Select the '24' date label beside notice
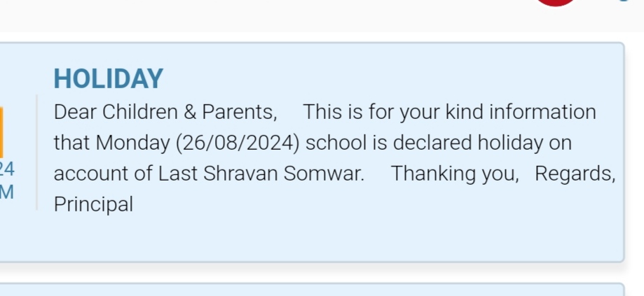The height and width of the screenshot is (296, 644). click(7, 169)
